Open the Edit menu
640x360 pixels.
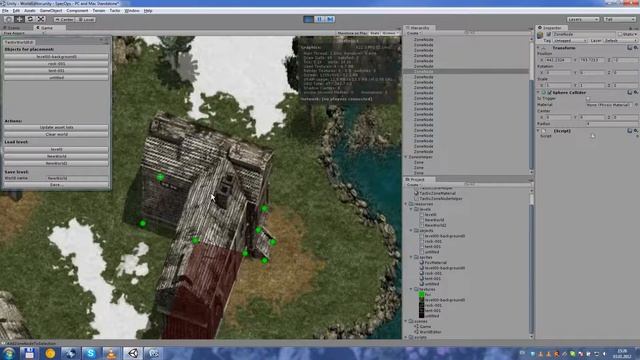click(16, 11)
